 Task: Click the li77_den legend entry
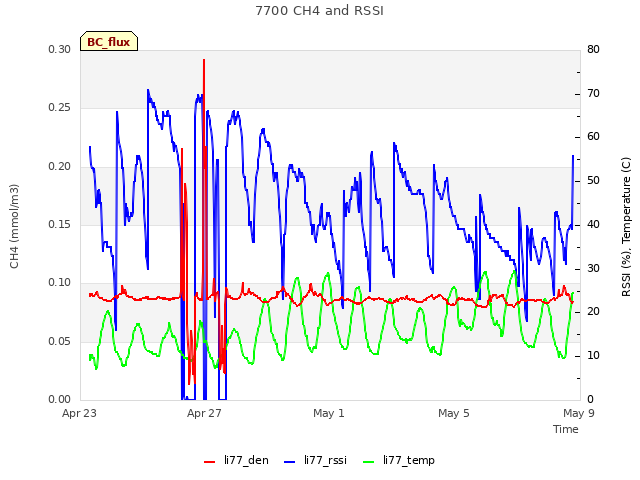coord(236,460)
